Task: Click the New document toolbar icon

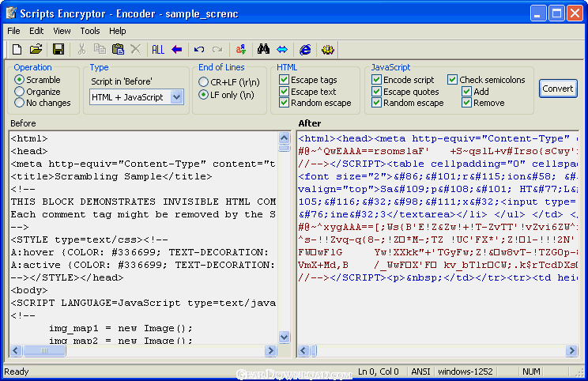Action: click(17, 49)
